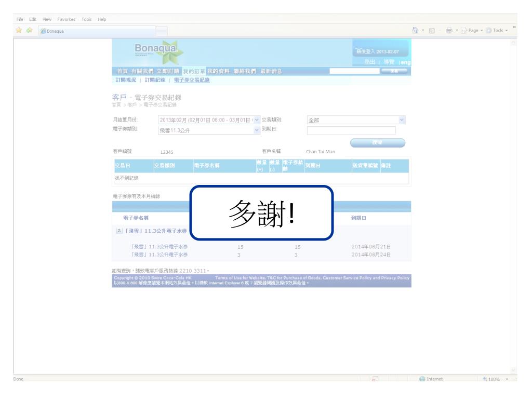The width and height of the screenshot is (532, 399).
Task: Click the 導覽 link in header
Action: coord(389,62)
